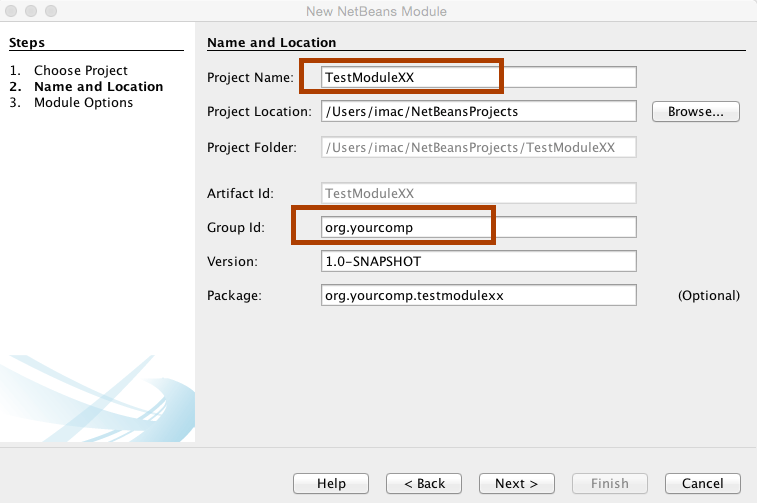The height and width of the screenshot is (503, 757).
Task: Close the dialog with the red window button
Action: click(x=13, y=11)
